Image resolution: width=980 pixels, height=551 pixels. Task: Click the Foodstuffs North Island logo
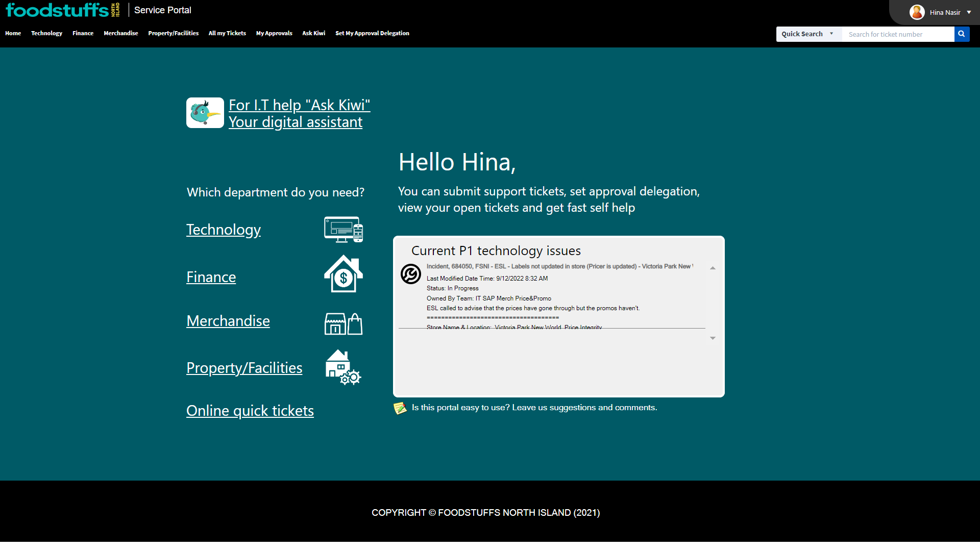(x=63, y=10)
